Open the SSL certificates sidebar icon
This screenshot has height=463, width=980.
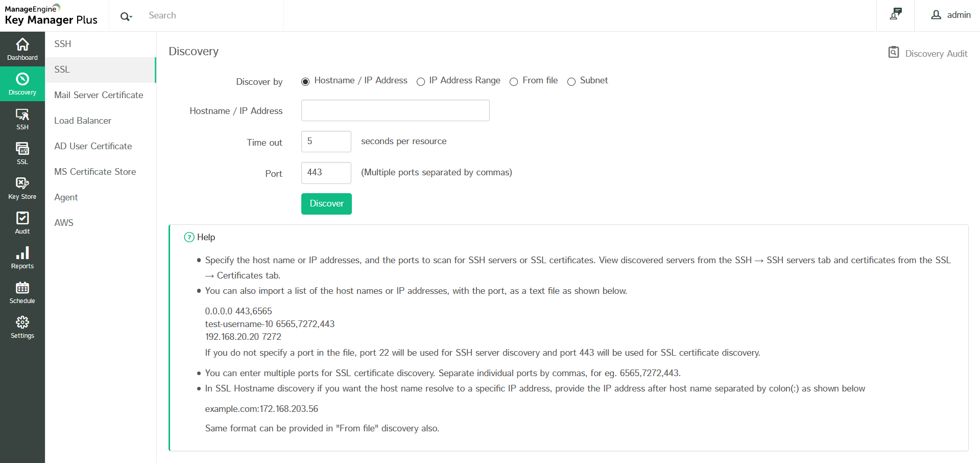coord(22,153)
